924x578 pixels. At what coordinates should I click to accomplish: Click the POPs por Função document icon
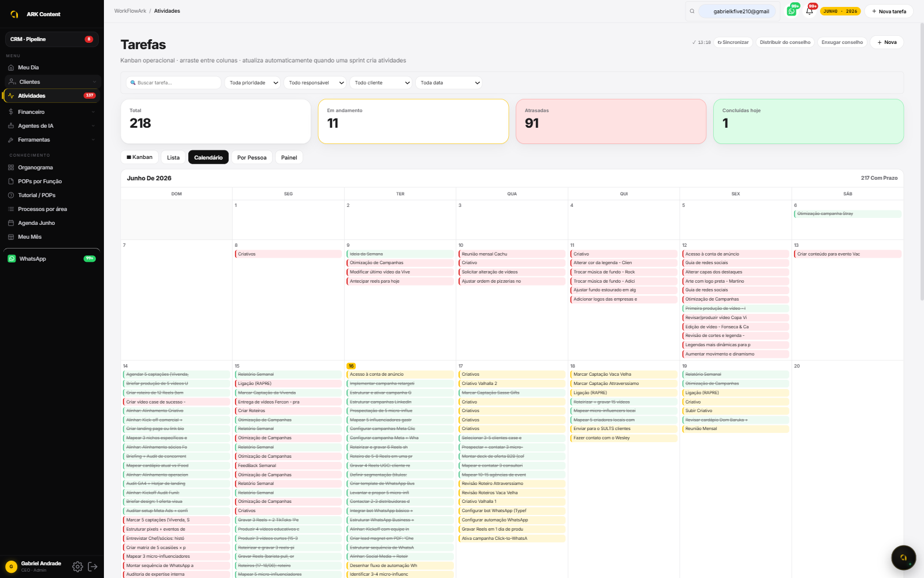point(11,181)
